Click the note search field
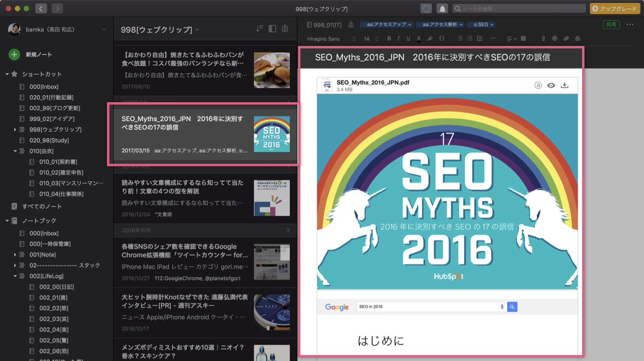This screenshot has width=644, height=361. pos(519,9)
